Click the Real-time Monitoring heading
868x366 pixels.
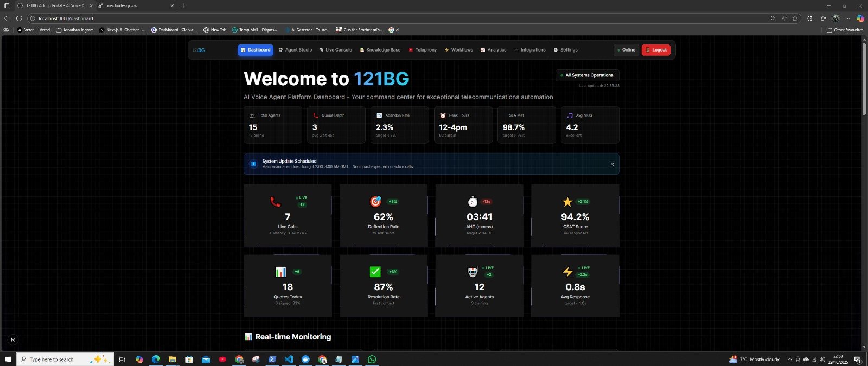tap(293, 337)
